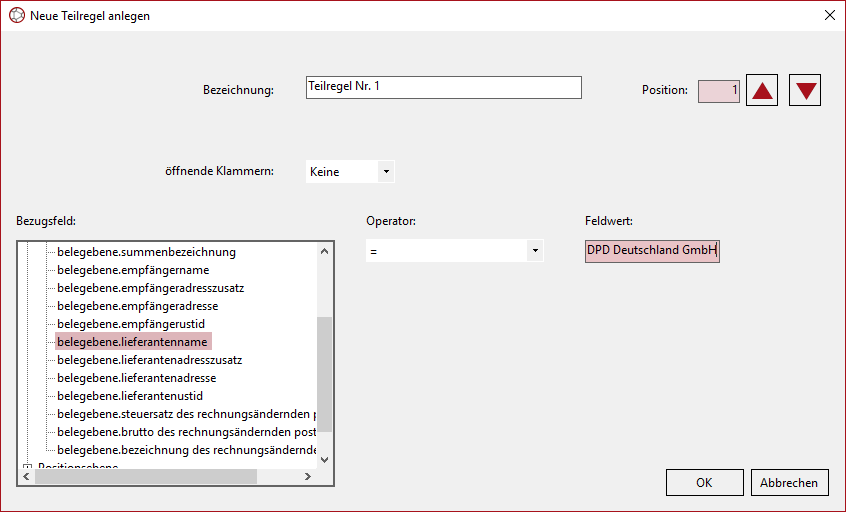Expand the Positionsebene tree node
The height and width of the screenshot is (512, 846).
coord(27,467)
